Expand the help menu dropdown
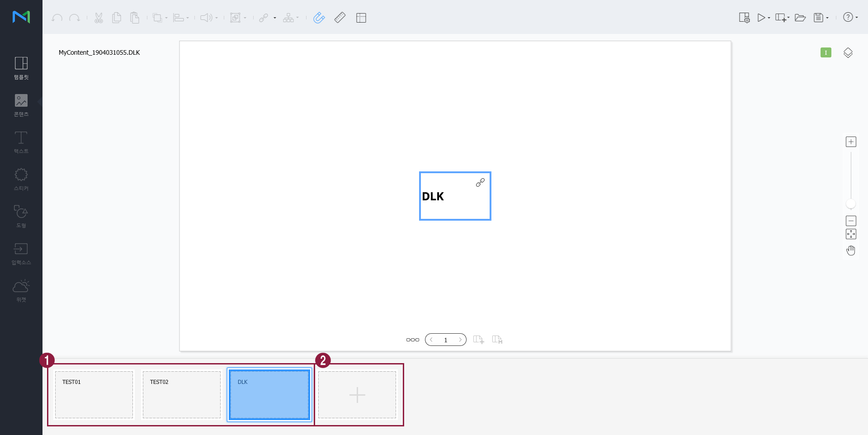This screenshot has height=435, width=868. coord(857,18)
